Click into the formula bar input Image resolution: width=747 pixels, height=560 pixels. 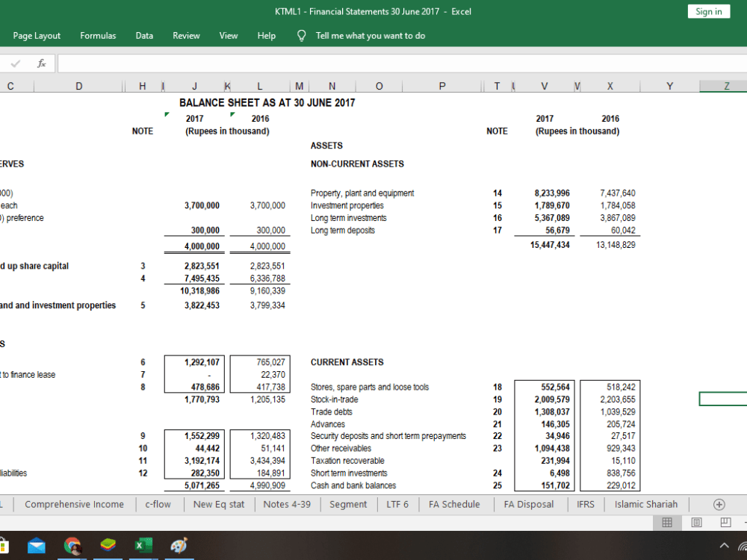402,63
